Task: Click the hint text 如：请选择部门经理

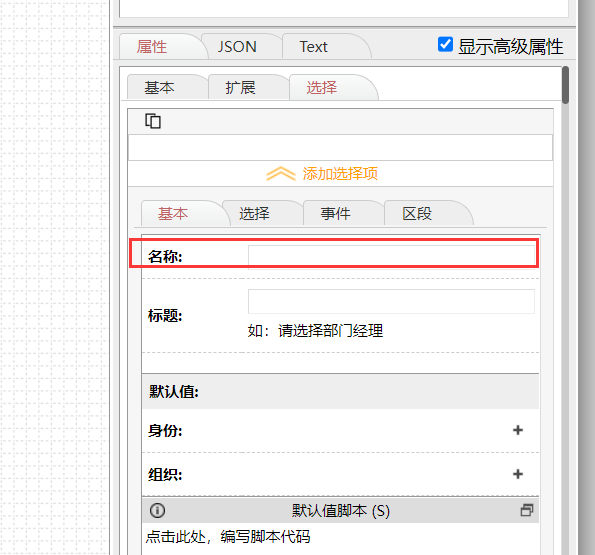Action: (x=315, y=331)
